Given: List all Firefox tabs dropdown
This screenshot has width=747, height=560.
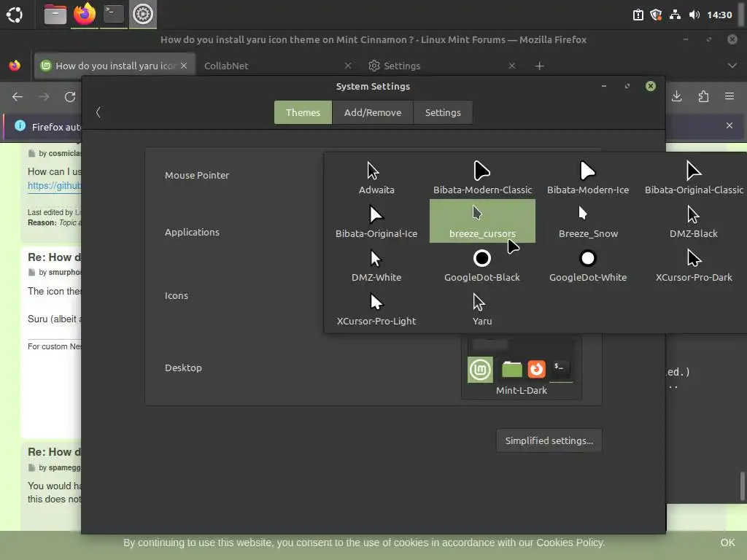Looking at the screenshot, I should tap(732, 66).
